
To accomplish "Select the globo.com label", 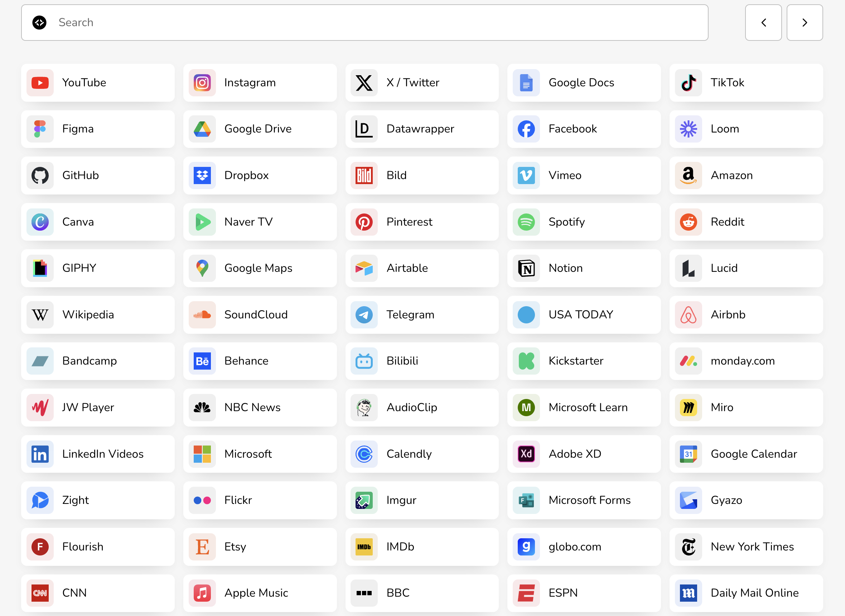I will click(x=575, y=547).
